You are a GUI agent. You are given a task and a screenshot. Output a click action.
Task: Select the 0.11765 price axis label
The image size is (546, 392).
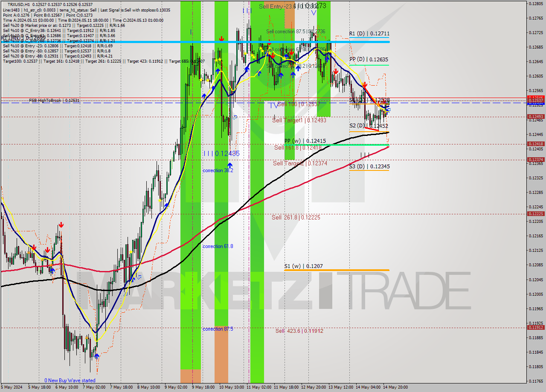[536, 381]
